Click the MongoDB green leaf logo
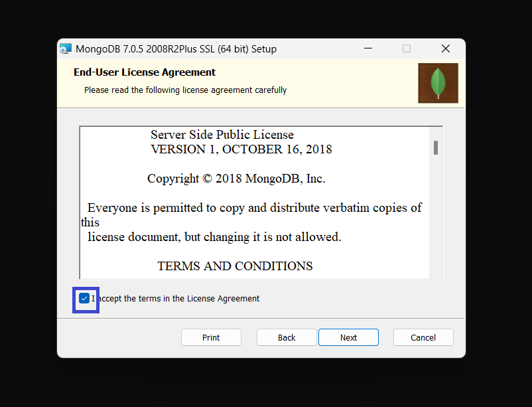Screen dimensions: 532x407 point(438,83)
